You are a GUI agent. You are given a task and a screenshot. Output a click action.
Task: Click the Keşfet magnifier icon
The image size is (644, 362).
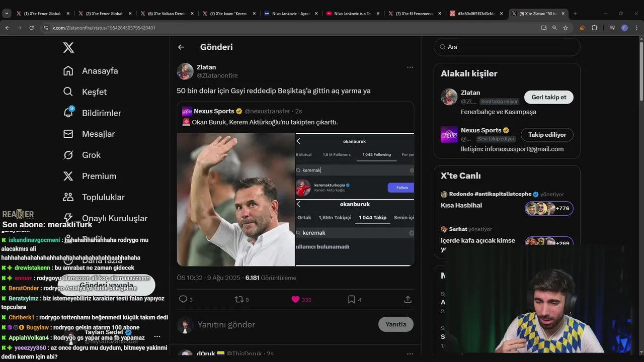pos(68,92)
